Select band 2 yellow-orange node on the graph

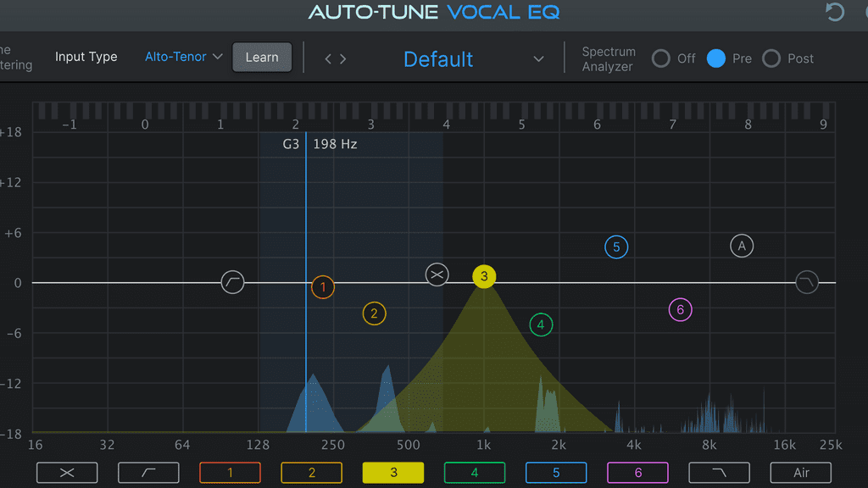(x=374, y=313)
